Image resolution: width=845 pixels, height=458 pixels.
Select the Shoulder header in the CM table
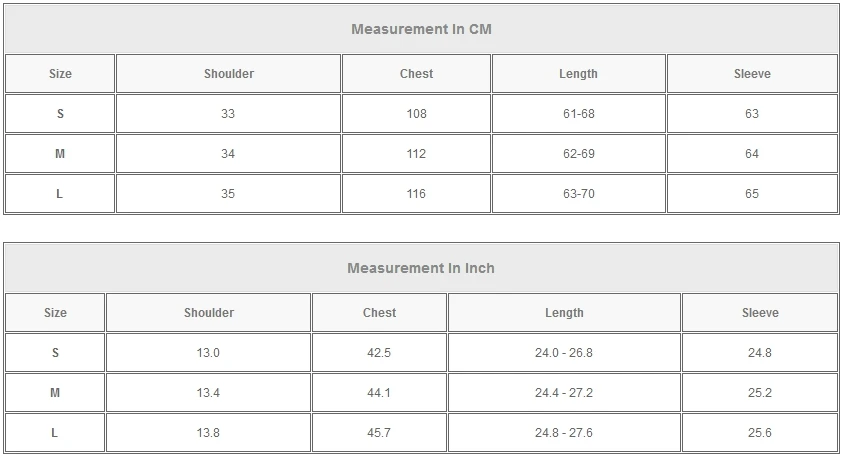228,74
